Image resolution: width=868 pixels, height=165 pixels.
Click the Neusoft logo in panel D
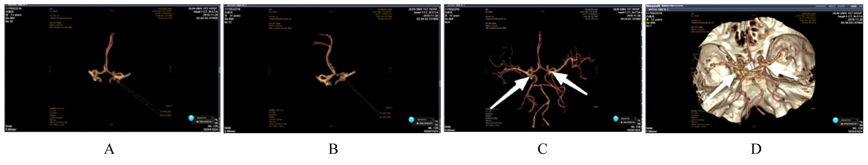(x=653, y=6)
